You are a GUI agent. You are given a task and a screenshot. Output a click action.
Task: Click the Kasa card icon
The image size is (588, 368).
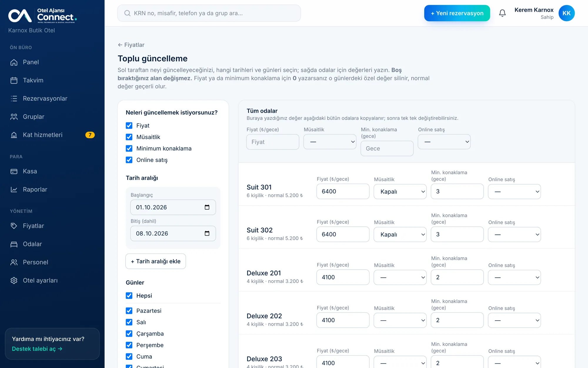click(x=14, y=171)
